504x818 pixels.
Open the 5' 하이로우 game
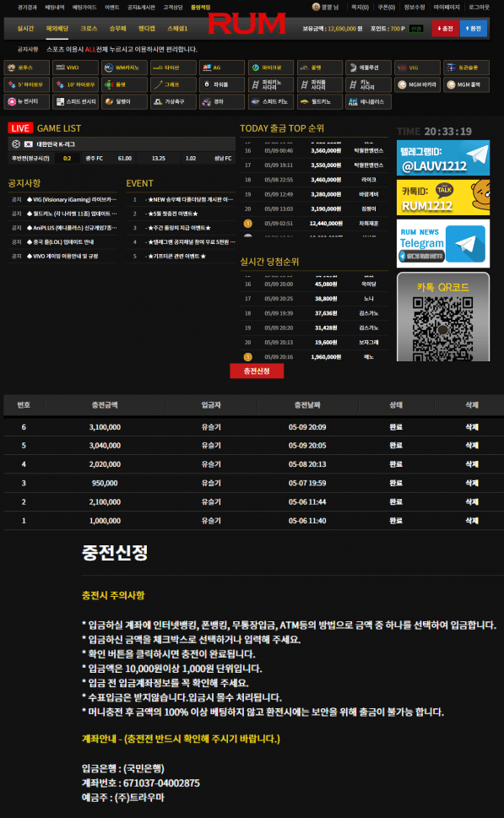[27, 84]
